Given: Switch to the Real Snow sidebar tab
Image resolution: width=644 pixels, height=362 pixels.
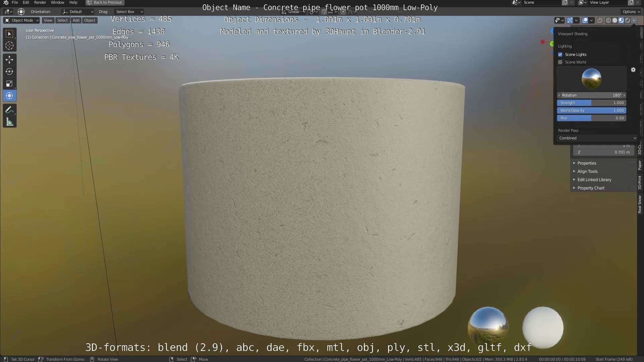Looking at the screenshot, I should [x=640, y=204].
